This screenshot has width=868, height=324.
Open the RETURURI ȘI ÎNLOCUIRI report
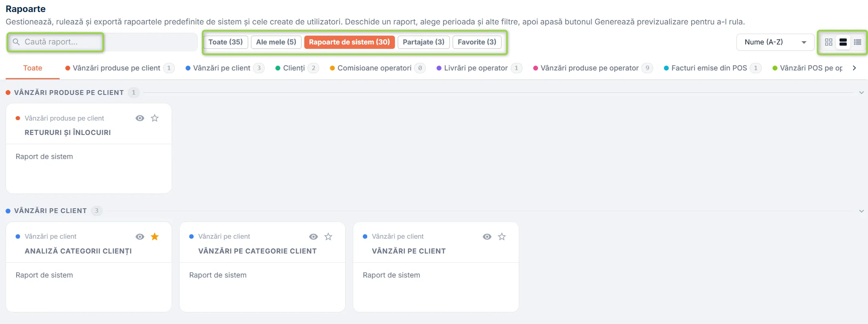click(x=68, y=133)
